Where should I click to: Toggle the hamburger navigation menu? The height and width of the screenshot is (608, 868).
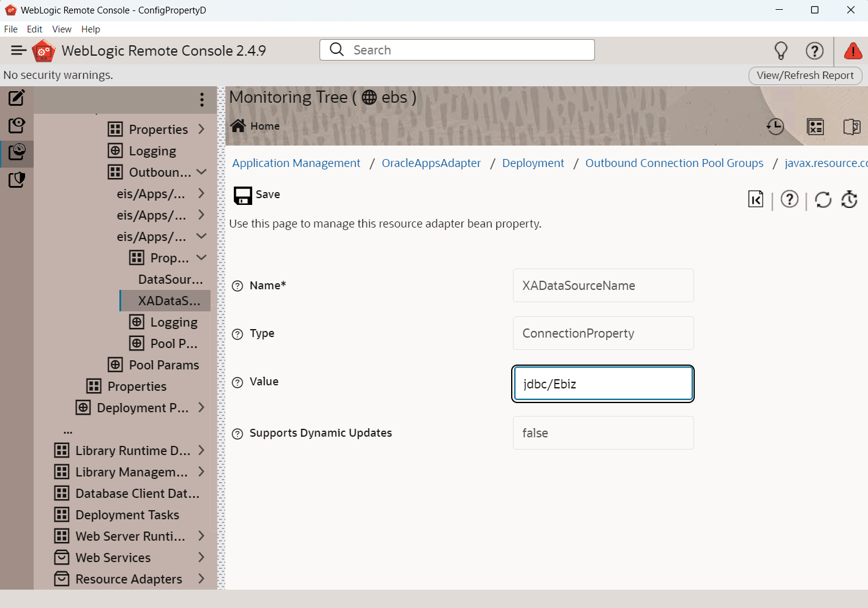point(18,51)
